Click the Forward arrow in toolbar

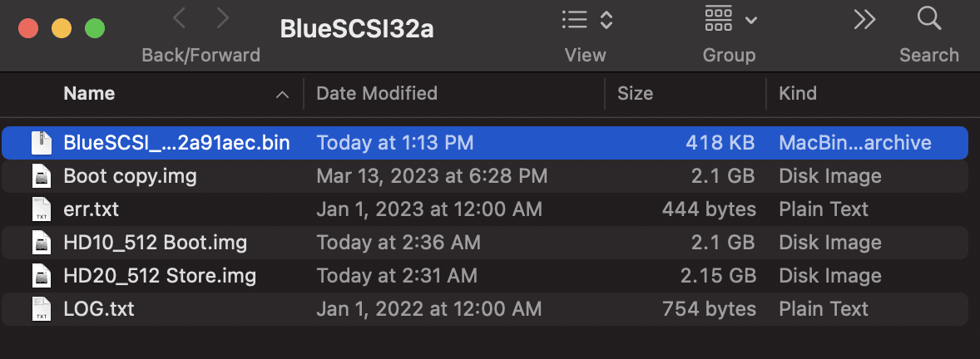pos(222,18)
